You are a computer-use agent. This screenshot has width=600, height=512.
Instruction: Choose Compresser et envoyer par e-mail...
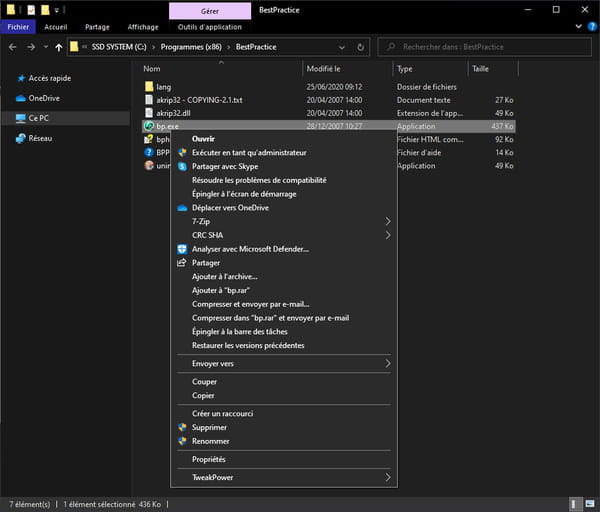[284, 304]
